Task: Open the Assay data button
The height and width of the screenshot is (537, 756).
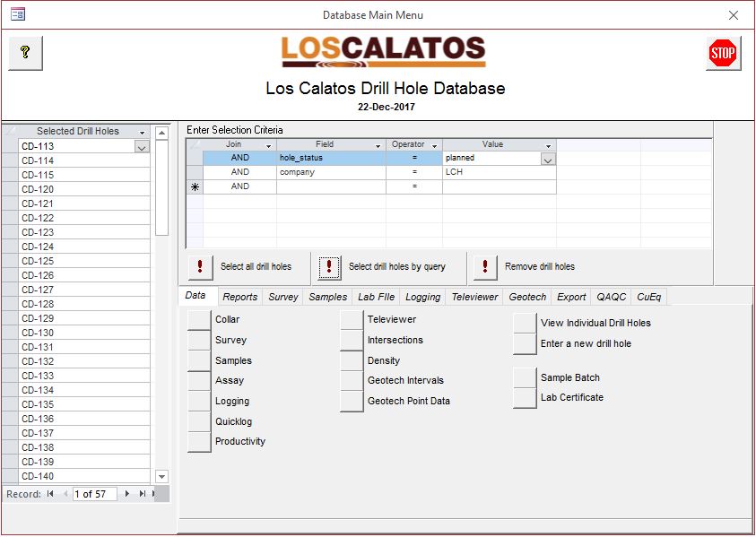Action: pyautogui.click(x=199, y=381)
